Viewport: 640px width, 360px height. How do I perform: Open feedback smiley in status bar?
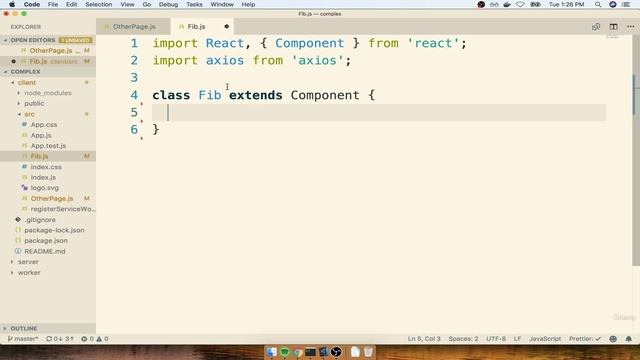click(613, 339)
